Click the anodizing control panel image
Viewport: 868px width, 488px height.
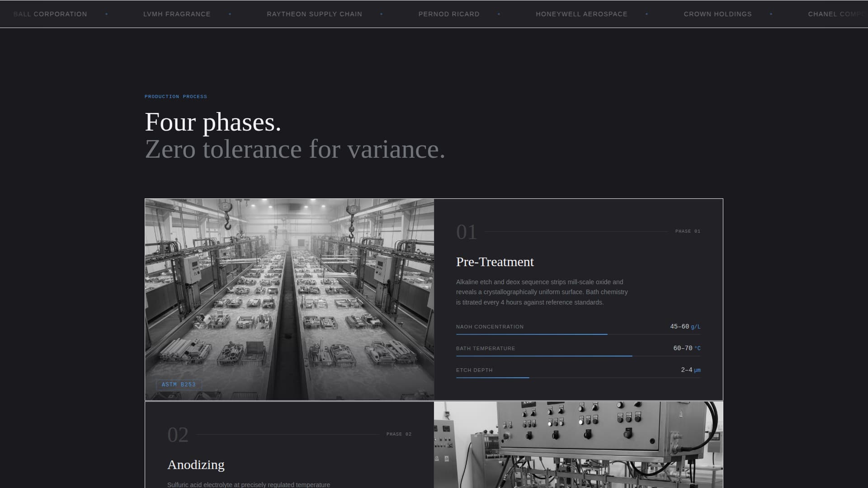tap(579, 444)
